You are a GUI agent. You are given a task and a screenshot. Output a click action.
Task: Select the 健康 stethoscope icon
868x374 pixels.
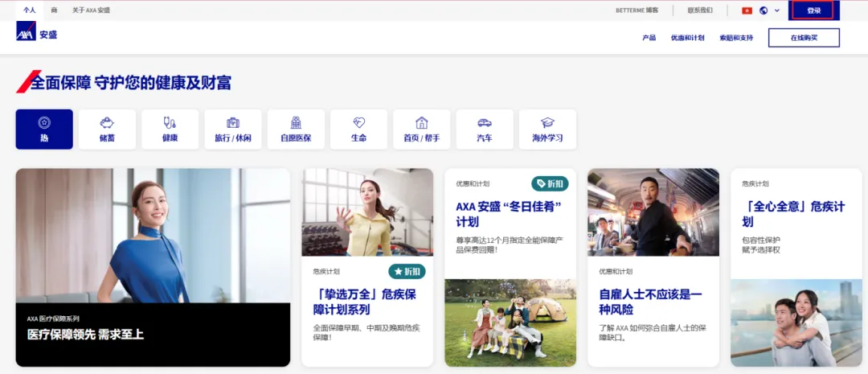[170, 122]
